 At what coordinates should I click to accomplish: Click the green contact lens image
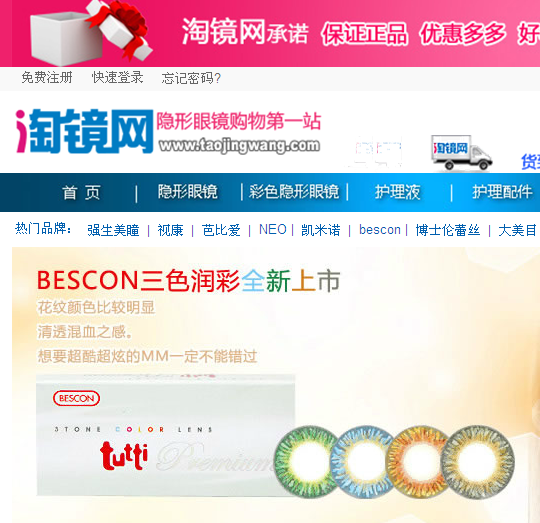(307, 461)
